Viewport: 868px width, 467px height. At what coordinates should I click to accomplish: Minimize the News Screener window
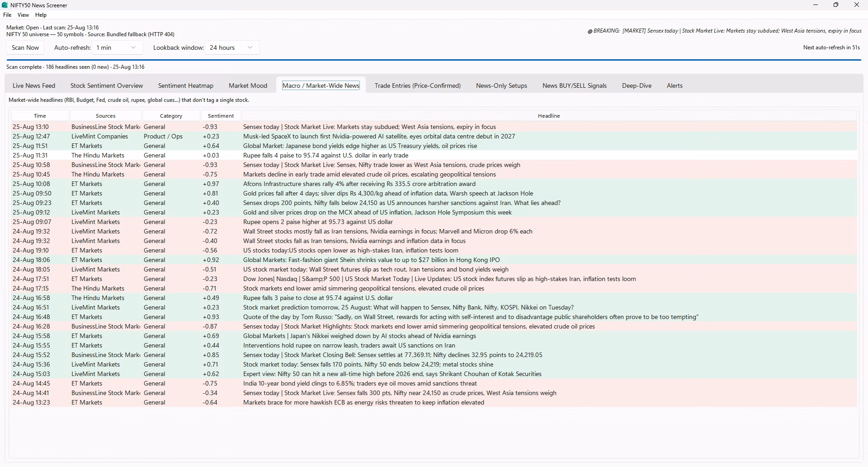point(816,5)
